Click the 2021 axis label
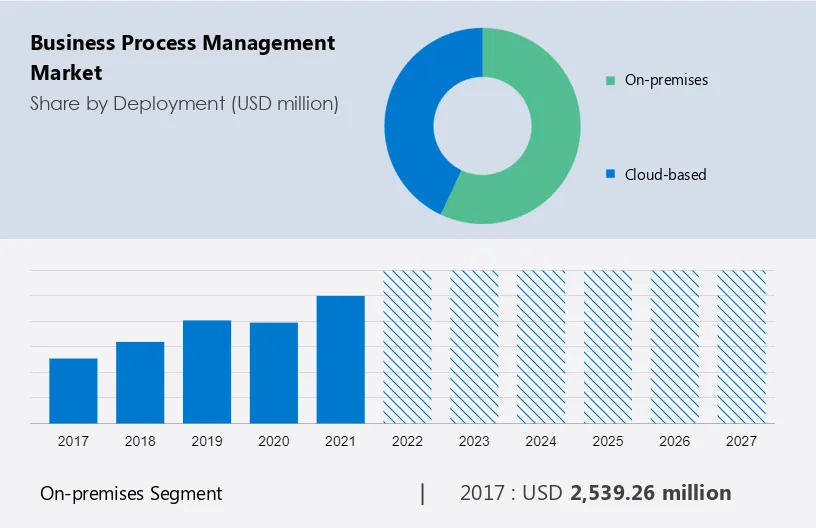This screenshot has height=528, width=816. (x=340, y=441)
